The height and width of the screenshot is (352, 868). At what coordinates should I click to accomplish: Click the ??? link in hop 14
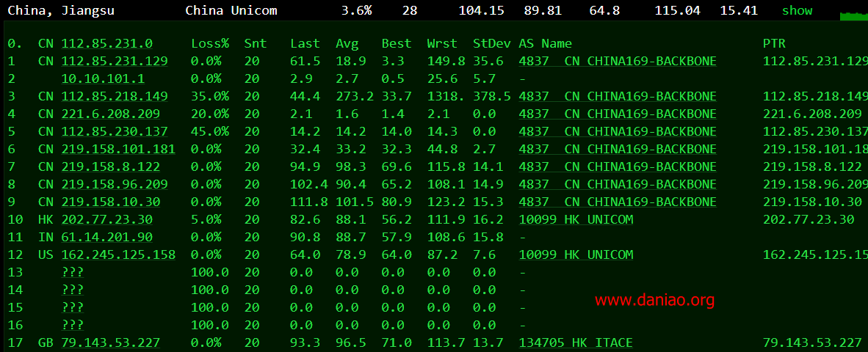point(73,290)
